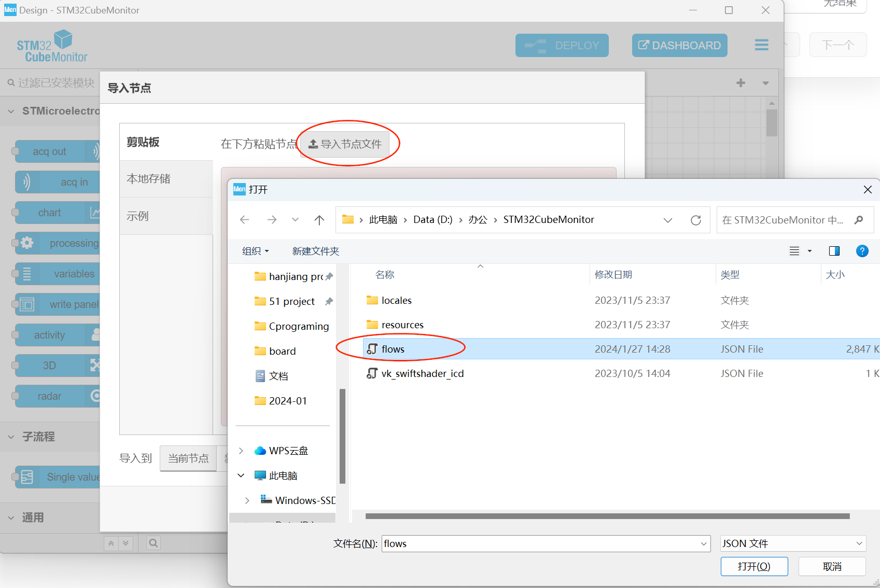
Task: Open the JSON 文件 file type dropdown
Action: pyautogui.click(x=792, y=543)
